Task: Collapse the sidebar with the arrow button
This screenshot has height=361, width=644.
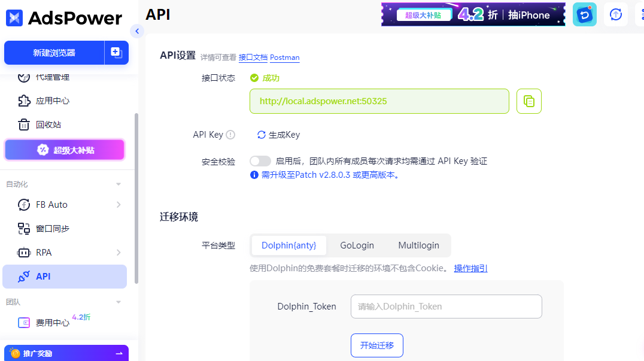Action: tap(137, 31)
